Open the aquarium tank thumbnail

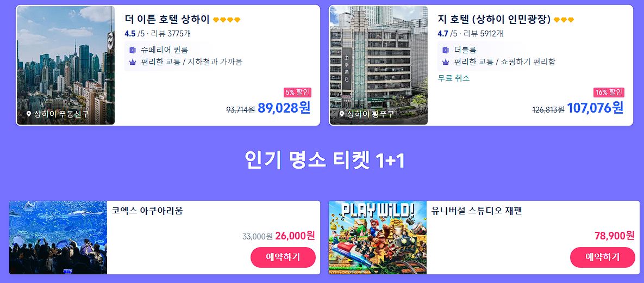point(58,237)
